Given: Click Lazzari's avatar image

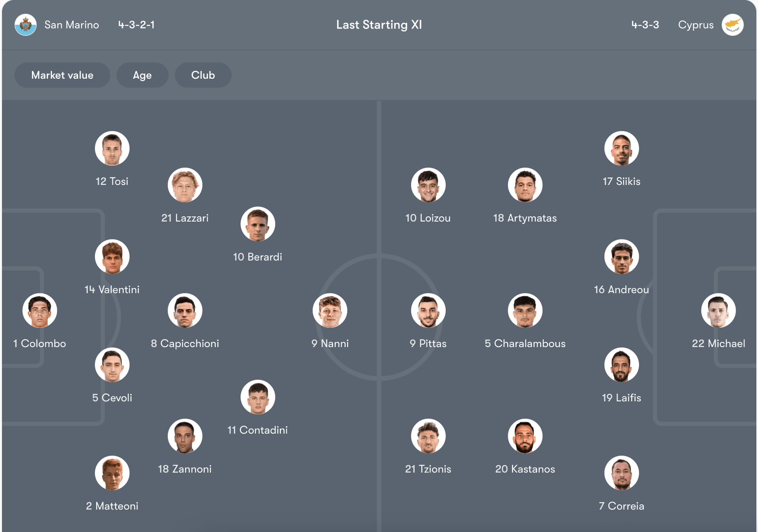Looking at the screenshot, I should (x=185, y=185).
